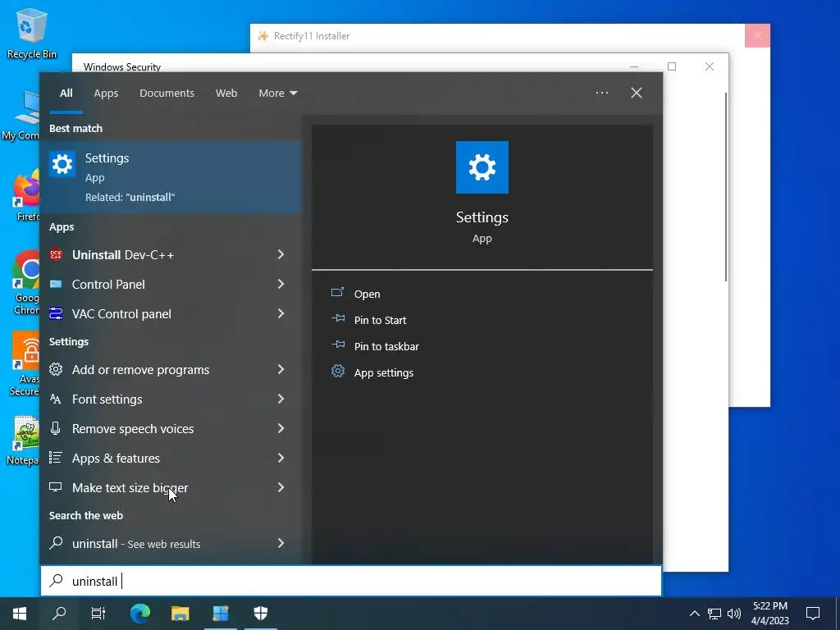Click the Pin to taskbar pin icon
The width and height of the screenshot is (840, 630).
tap(337, 345)
